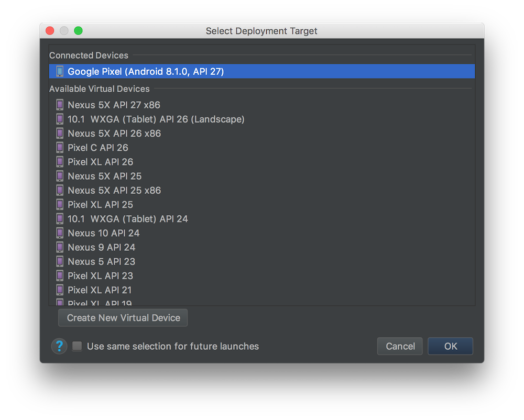Click the Nexus 10 API 24 device icon
524x420 pixels.
point(60,233)
